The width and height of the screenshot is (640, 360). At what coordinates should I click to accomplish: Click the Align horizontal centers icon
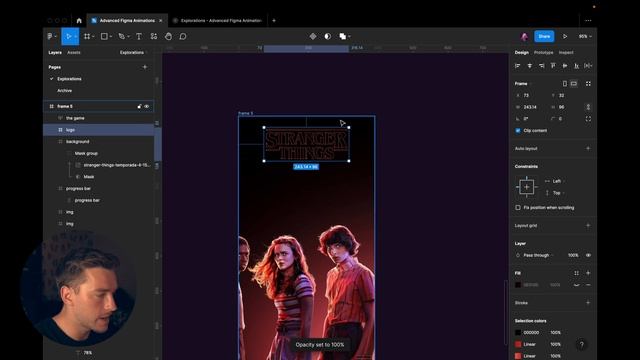point(529,66)
